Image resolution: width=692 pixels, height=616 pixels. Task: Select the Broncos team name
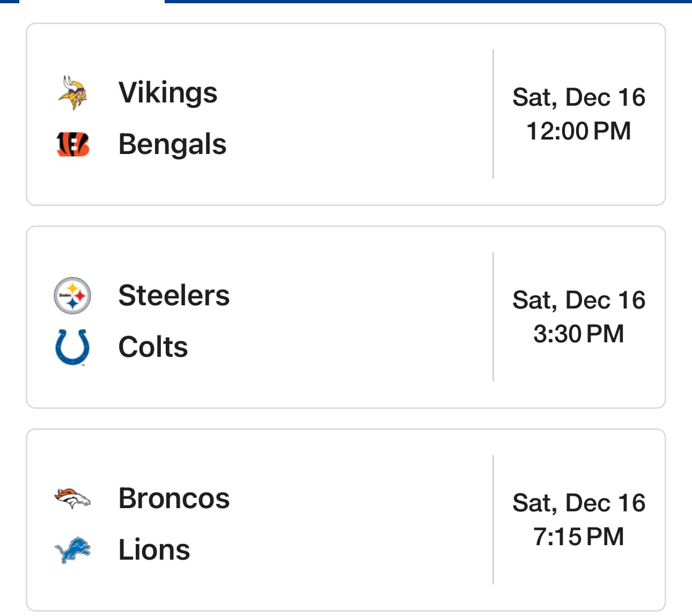(174, 498)
